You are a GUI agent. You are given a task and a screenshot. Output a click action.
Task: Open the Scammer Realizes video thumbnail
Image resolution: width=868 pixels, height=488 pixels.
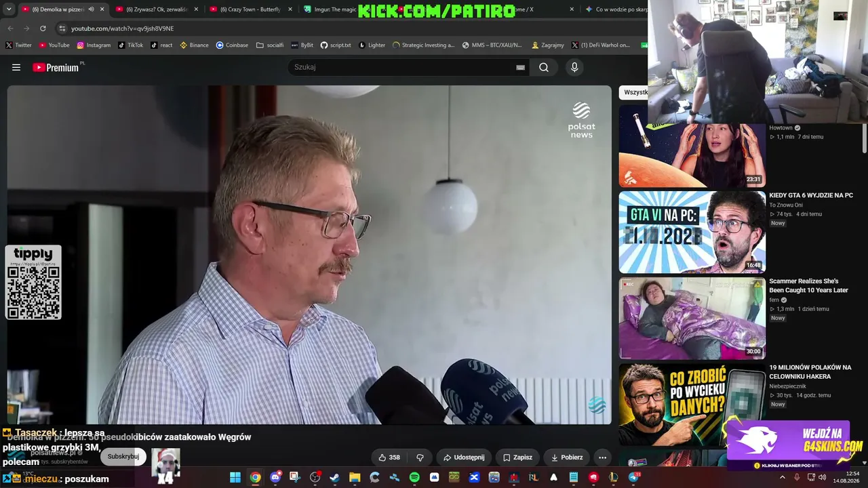(692, 319)
